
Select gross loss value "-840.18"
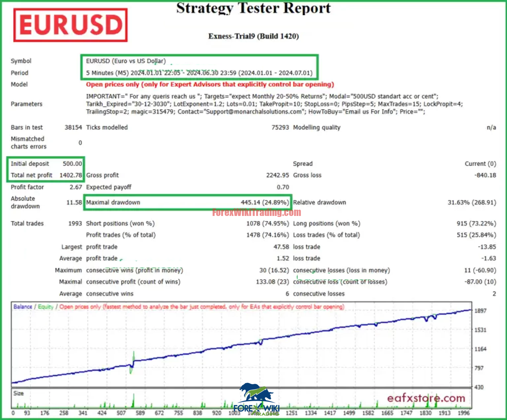[x=485, y=175]
